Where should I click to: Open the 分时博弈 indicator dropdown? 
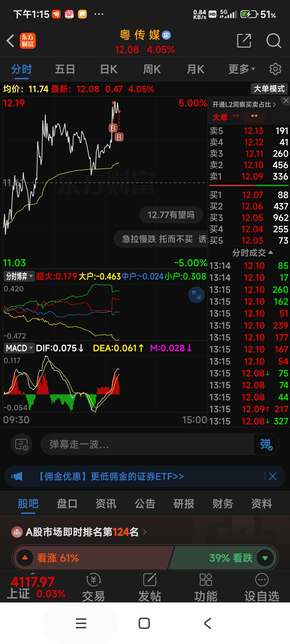(19, 276)
